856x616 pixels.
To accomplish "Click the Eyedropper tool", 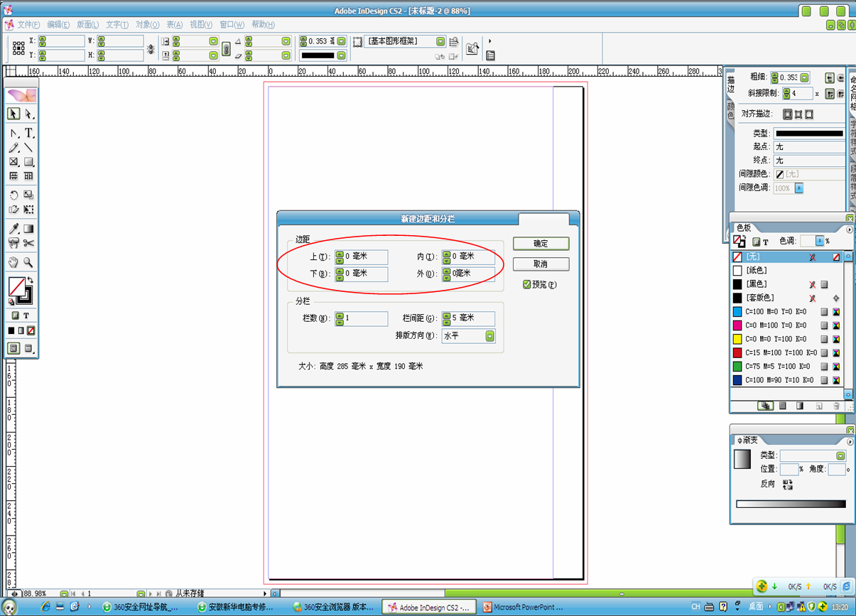I will 13,229.
